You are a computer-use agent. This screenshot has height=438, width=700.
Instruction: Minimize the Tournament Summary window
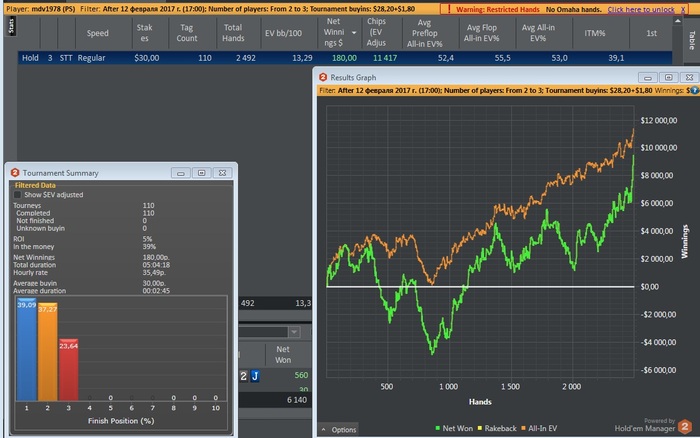click(180, 173)
